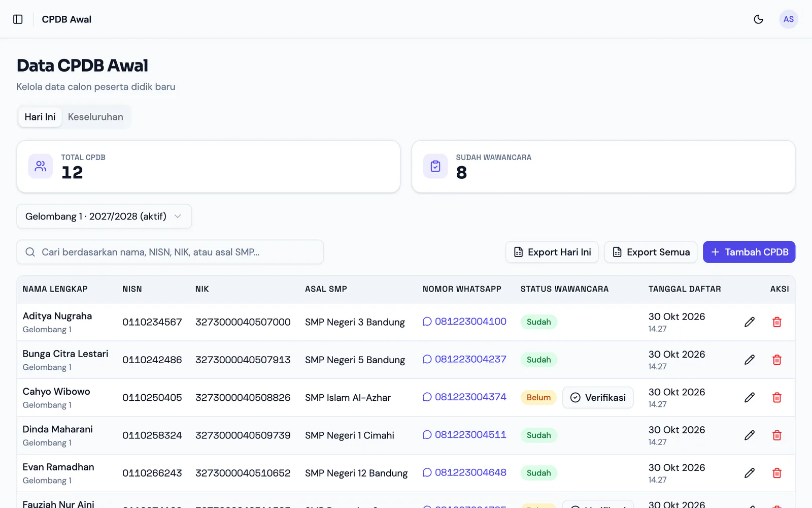Focus the search field for nama, NISN, NIK
The image size is (812, 508).
(x=170, y=252)
